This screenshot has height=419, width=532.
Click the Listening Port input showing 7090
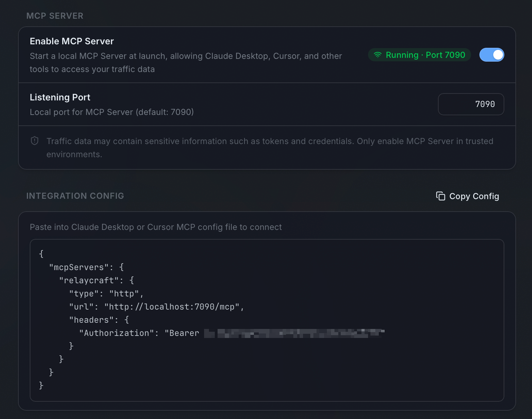coord(471,104)
